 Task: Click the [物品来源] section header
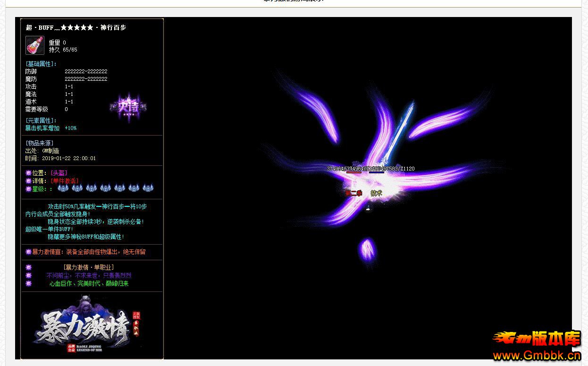click(x=40, y=143)
